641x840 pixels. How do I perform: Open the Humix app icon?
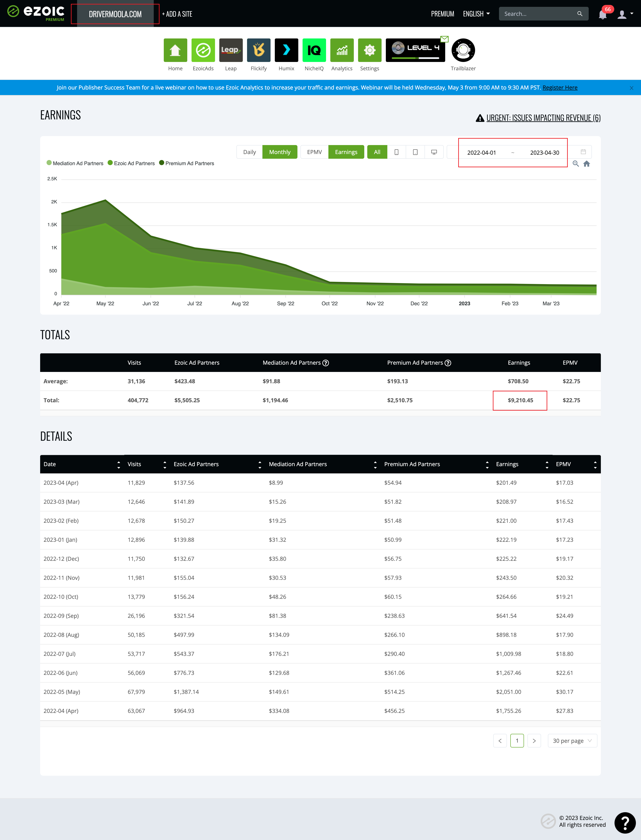286,50
